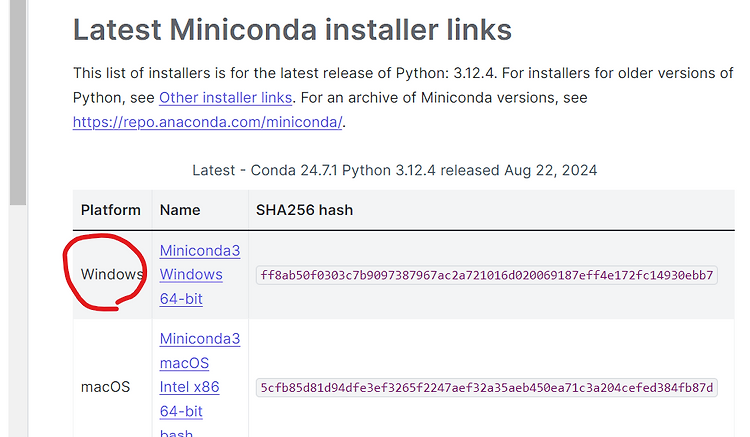Click the circled Windows platform cell
Viewport: 750px width, 437px height.
[x=111, y=274]
